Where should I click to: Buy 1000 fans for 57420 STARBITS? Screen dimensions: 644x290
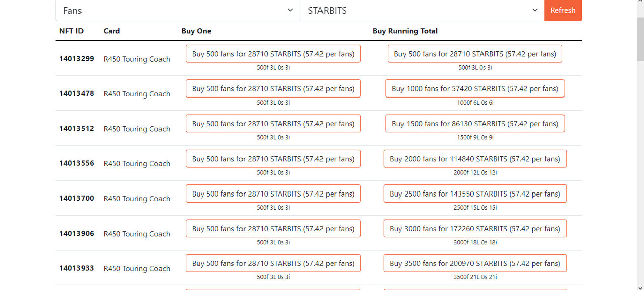475,88
